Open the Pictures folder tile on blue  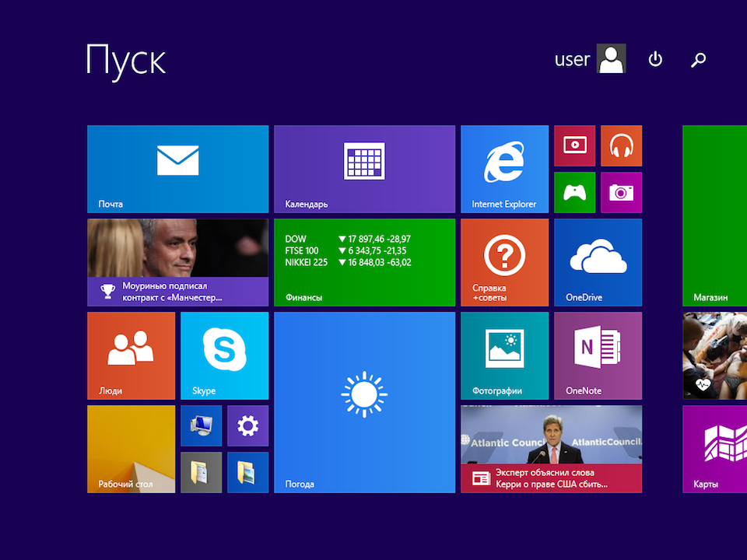tap(247, 472)
